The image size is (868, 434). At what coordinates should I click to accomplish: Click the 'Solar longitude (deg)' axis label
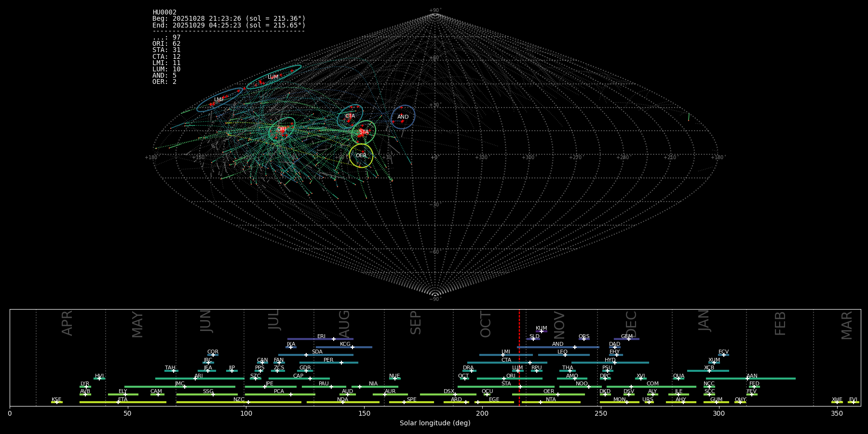click(435, 423)
